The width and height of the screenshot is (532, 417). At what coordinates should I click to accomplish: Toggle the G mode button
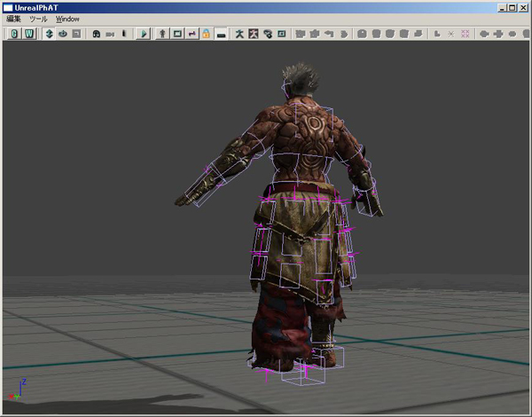(x=14, y=34)
